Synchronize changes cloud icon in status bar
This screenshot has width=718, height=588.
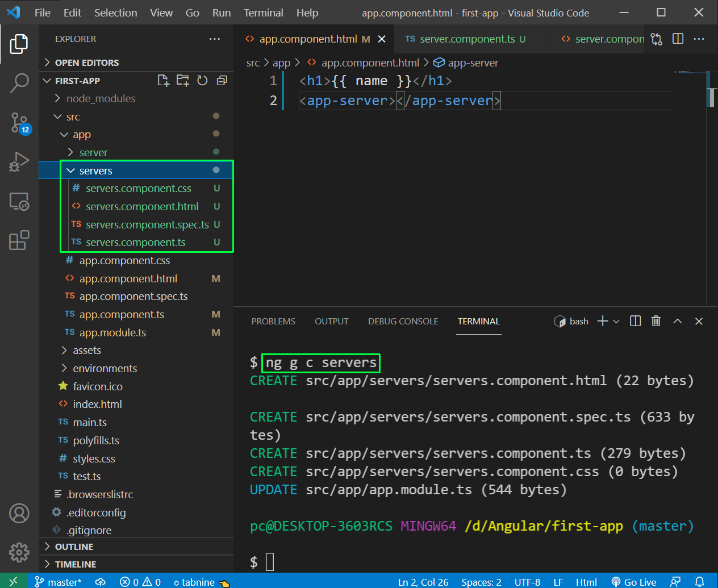[101, 582]
